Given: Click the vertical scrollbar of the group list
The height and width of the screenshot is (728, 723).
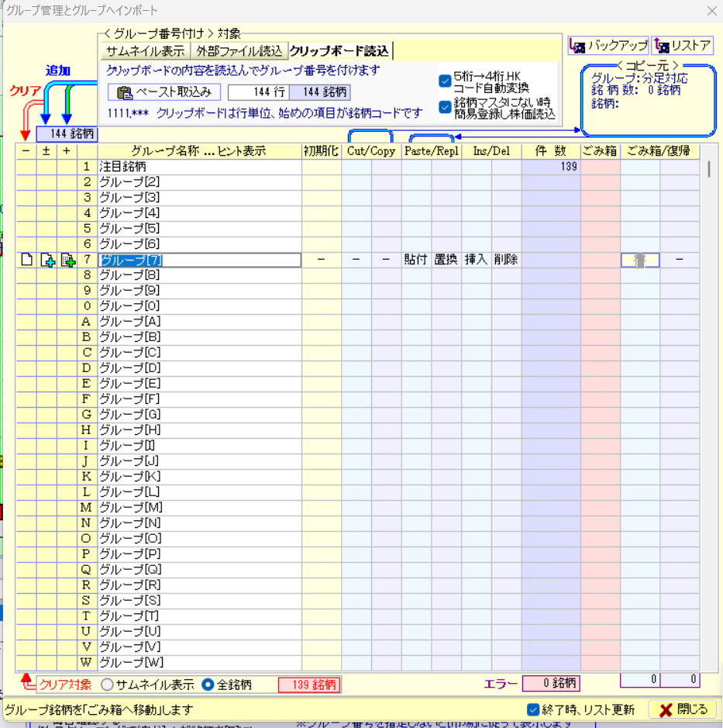Looking at the screenshot, I should click(x=709, y=388).
